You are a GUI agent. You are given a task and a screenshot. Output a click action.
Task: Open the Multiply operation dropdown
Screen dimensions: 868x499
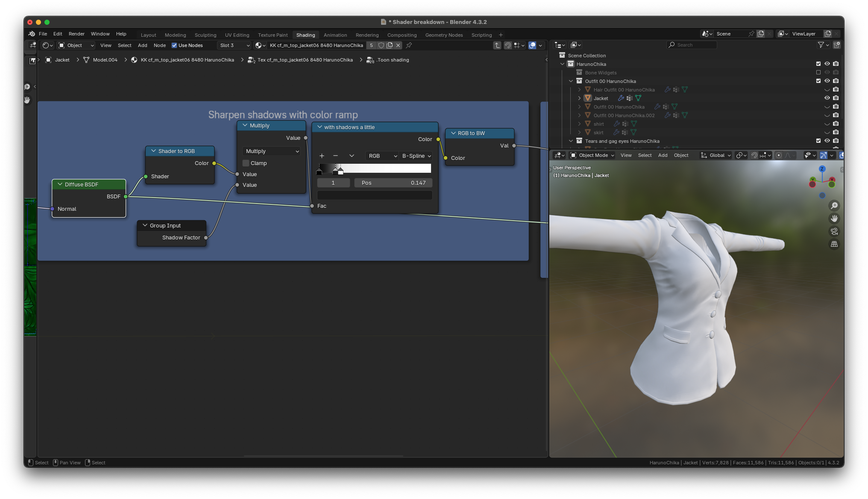pyautogui.click(x=272, y=151)
